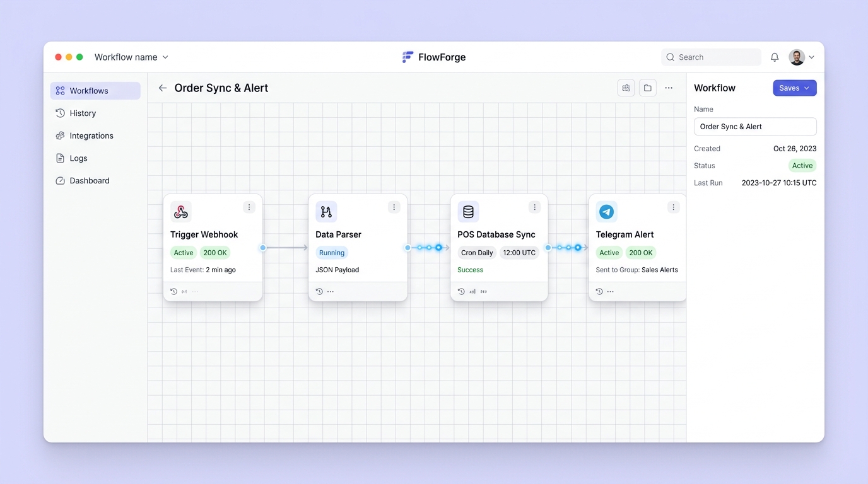The width and height of the screenshot is (868, 484).
Task: Click the webhook icon on Trigger Webhook node
Action: [x=181, y=212]
